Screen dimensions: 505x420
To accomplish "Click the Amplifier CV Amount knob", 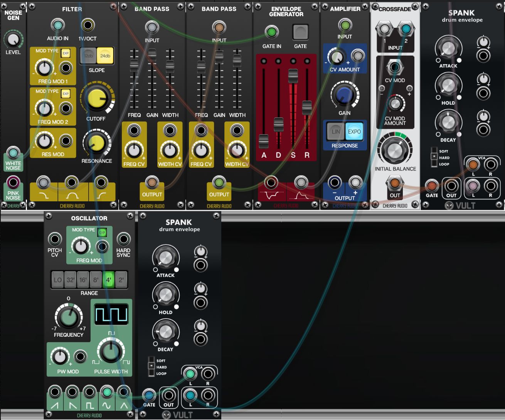I will click(x=337, y=57).
